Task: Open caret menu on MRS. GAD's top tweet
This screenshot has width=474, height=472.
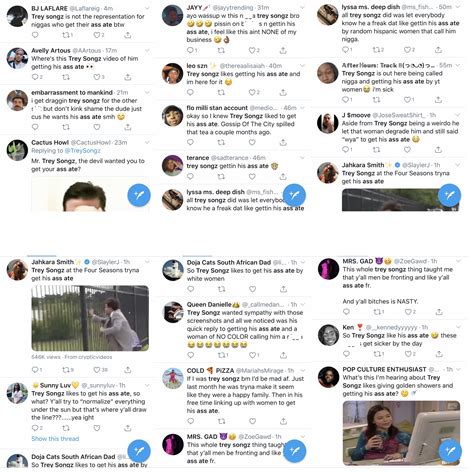Action: click(458, 261)
